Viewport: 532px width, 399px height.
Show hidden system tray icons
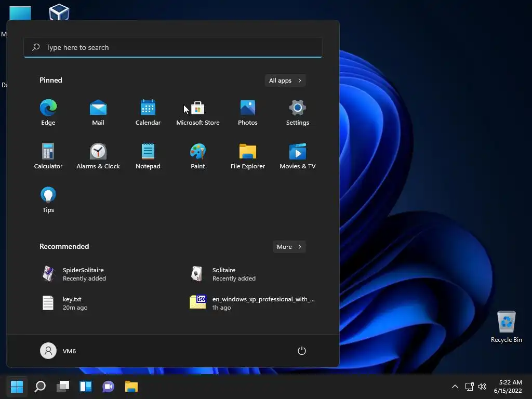pos(455,387)
